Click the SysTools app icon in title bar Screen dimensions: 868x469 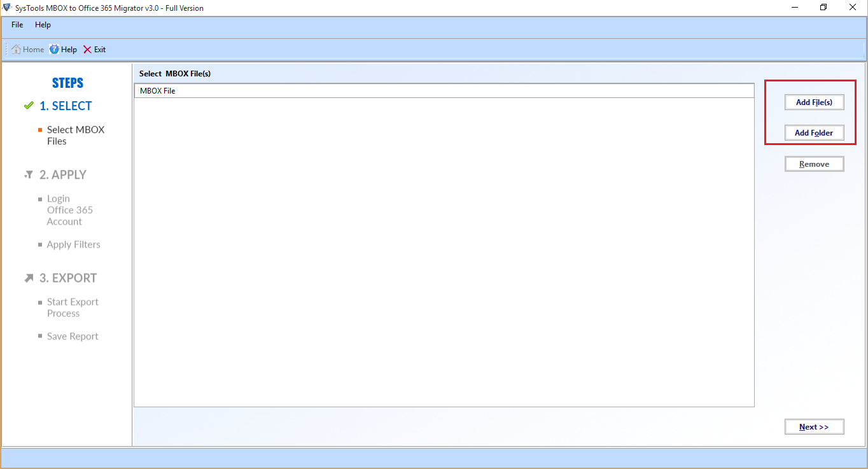(x=7, y=8)
